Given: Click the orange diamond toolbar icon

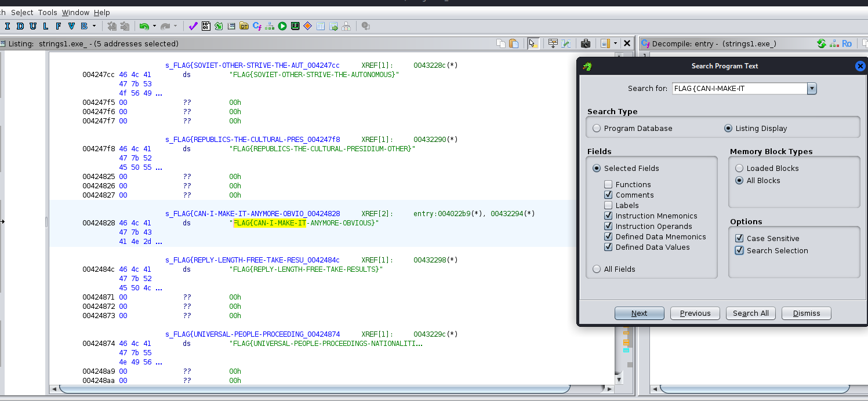Looking at the screenshot, I should pyautogui.click(x=308, y=26).
